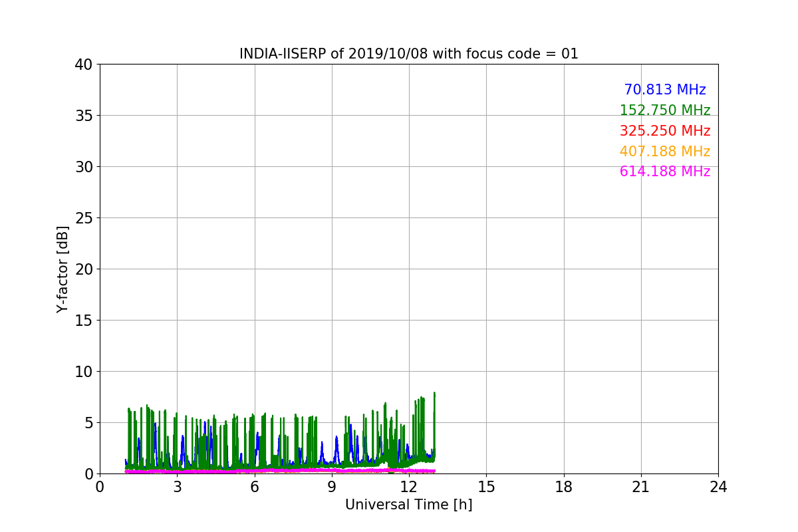This screenshot has height=532, width=798.
Task: Click the x-axis tick label 9
Action: 332,487
